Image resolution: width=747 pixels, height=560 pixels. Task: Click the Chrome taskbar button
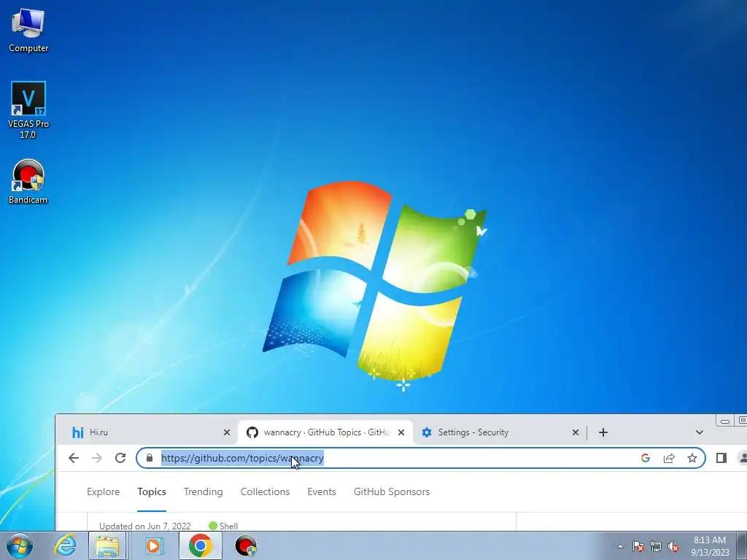click(x=200, y=545)
